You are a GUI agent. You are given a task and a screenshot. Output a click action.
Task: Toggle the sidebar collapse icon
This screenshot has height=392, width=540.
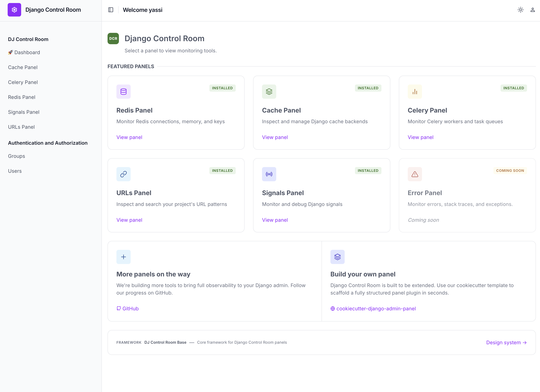click(x=111, y=10)
